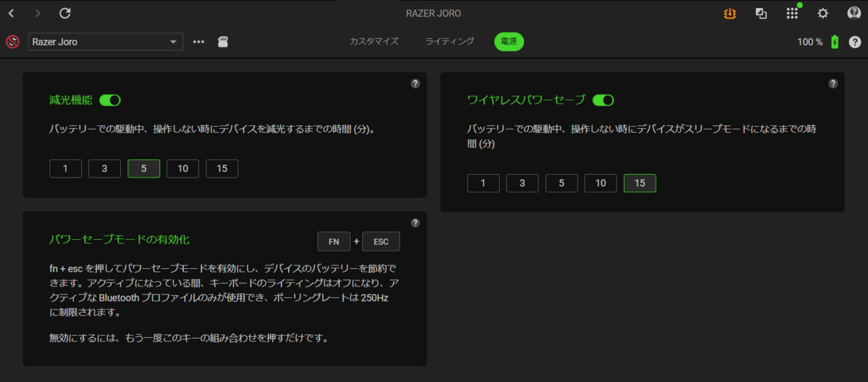Viewport: 868px width, 382px height.
Task: Set ワイヤレスパワーセーブ sleep time to 3 minutes
Action: point(522,183)
